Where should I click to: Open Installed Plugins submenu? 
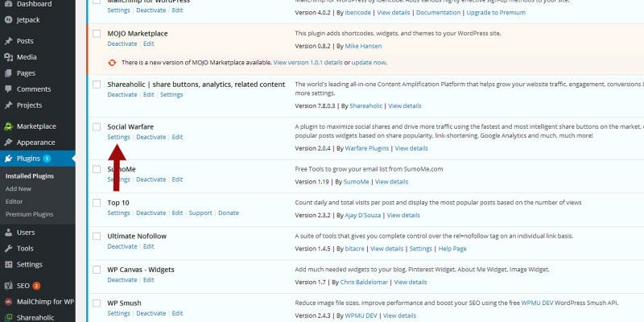click(30, 175)
